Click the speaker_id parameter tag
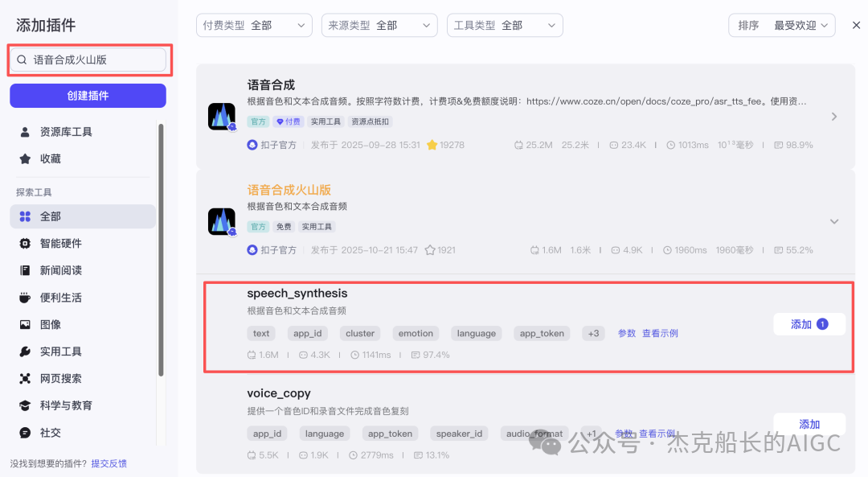The height and width of the screenshot is (477, 868). coord(459,434)
